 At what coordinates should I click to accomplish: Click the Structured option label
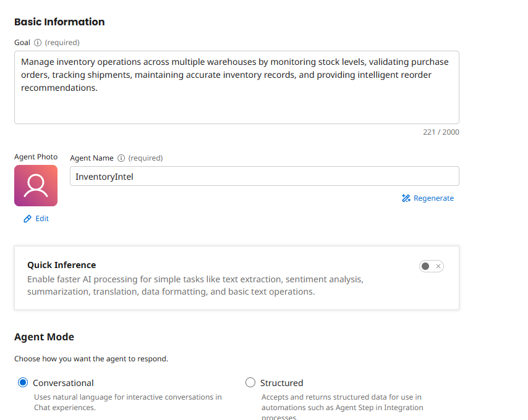pos(281,383)
